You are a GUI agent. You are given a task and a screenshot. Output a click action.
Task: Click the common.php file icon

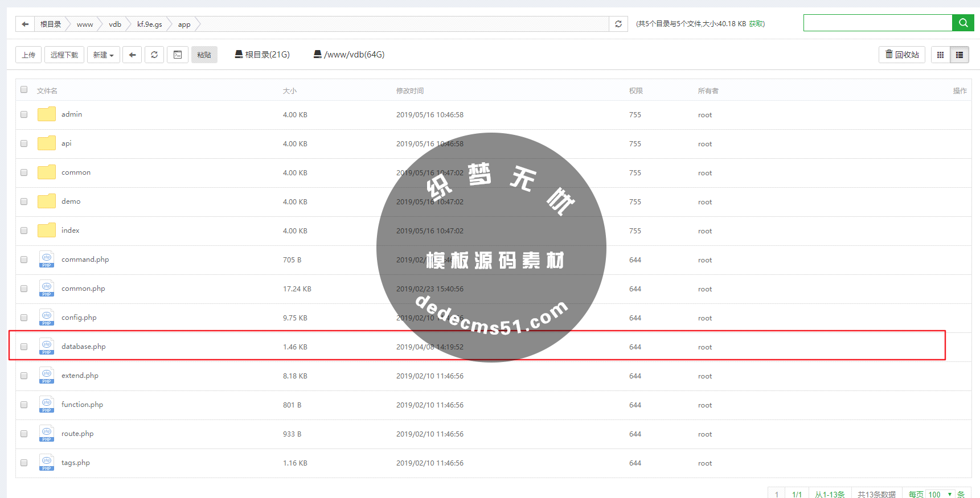[47, 289]
